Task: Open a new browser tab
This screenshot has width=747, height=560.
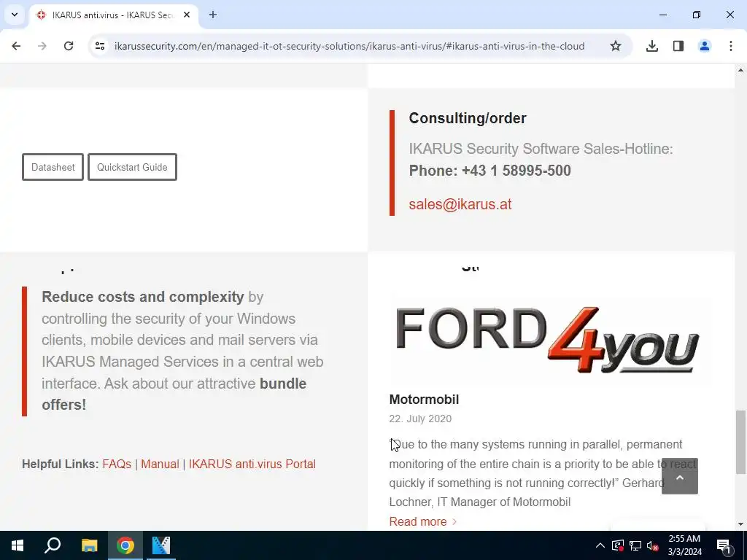Action: [x=213, y=15]
